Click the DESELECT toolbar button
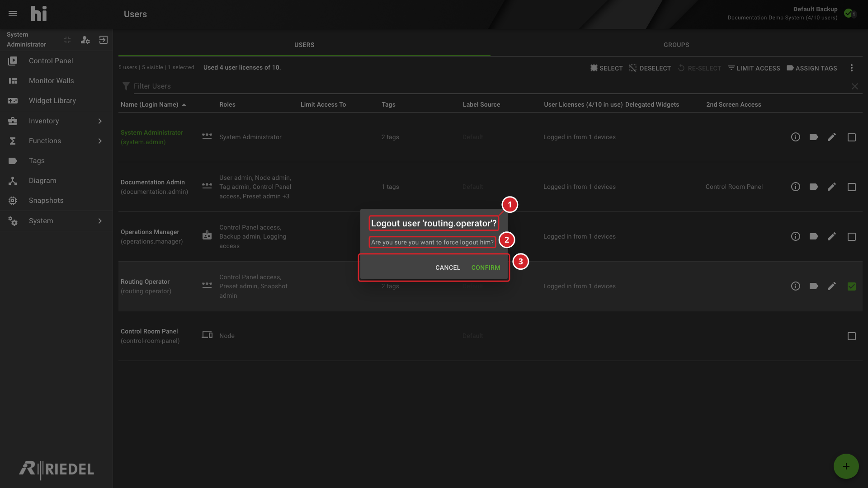The width and height of the screenshot is (868, 488). click(x=650, y=68)
